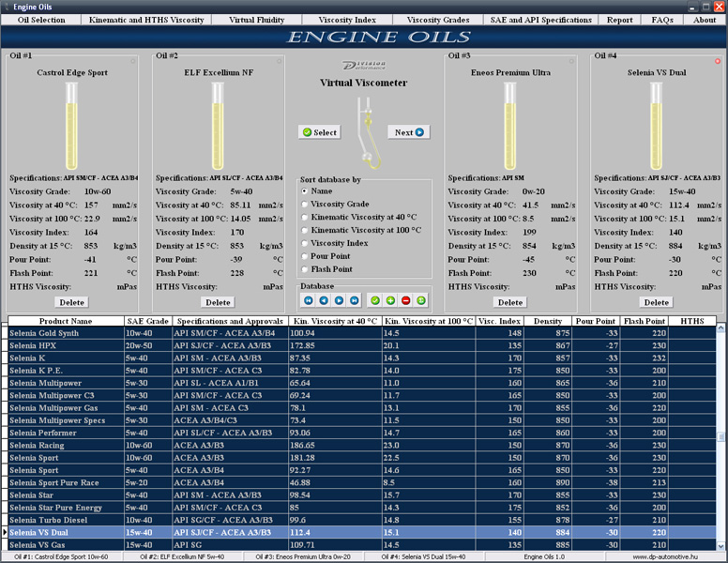Click the SAE Grade column header
This screenshot has width=728, height=563.
click(148, 321)
